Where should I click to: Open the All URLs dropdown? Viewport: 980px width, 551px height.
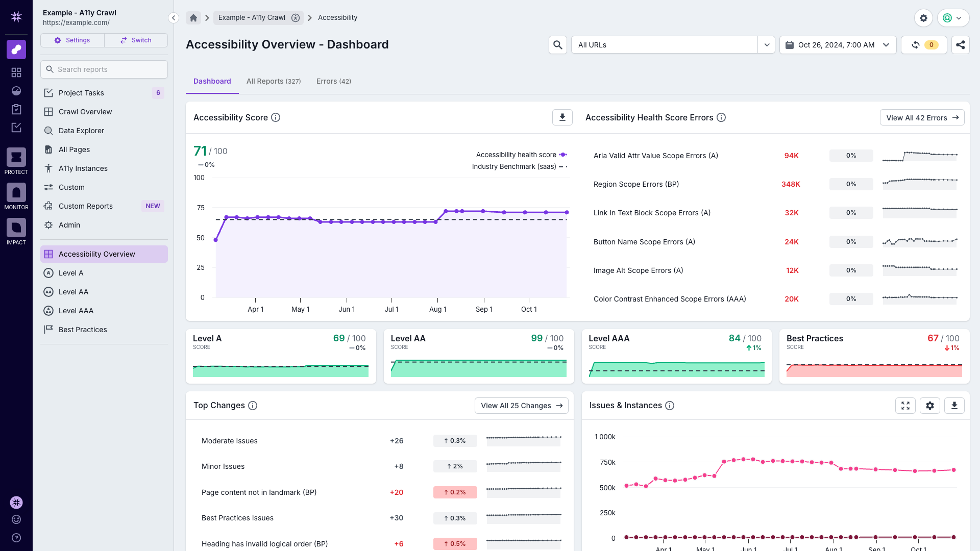[x=766, y=45]
